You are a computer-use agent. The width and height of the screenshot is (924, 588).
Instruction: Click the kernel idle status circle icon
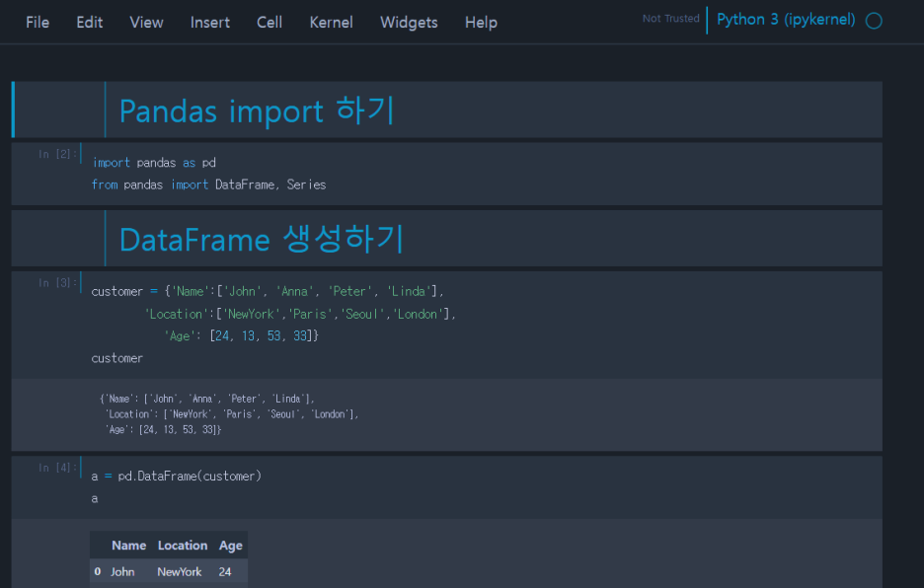874,21
